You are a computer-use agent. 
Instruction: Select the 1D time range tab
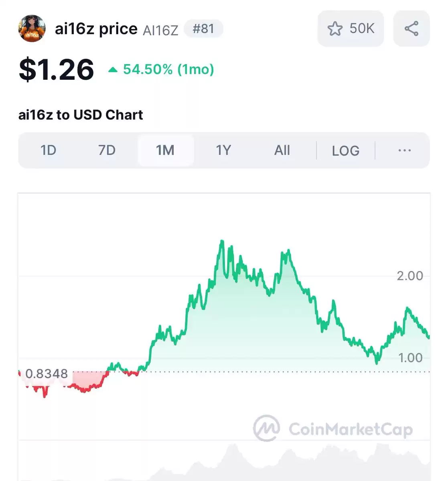(48, 150)
